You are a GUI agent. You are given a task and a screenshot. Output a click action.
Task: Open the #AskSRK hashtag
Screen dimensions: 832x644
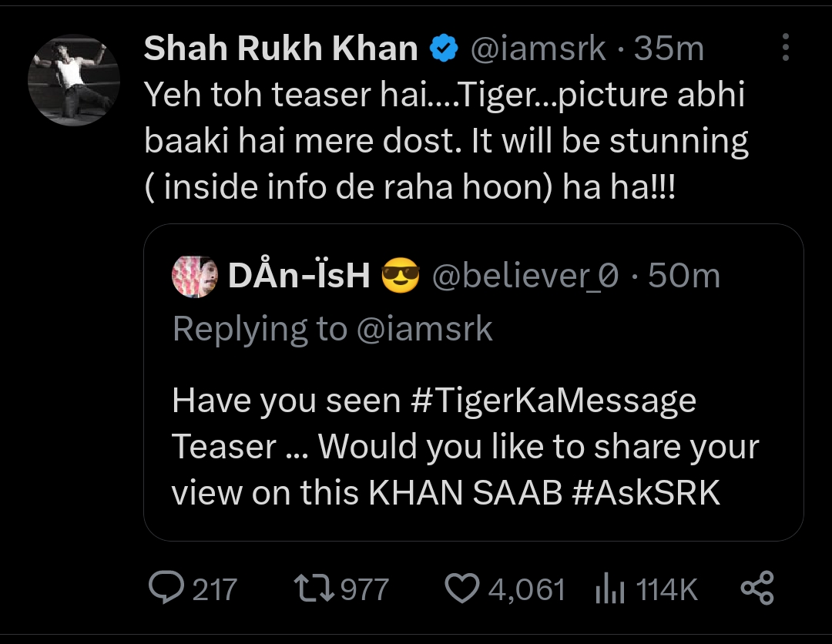coord(646,494)
